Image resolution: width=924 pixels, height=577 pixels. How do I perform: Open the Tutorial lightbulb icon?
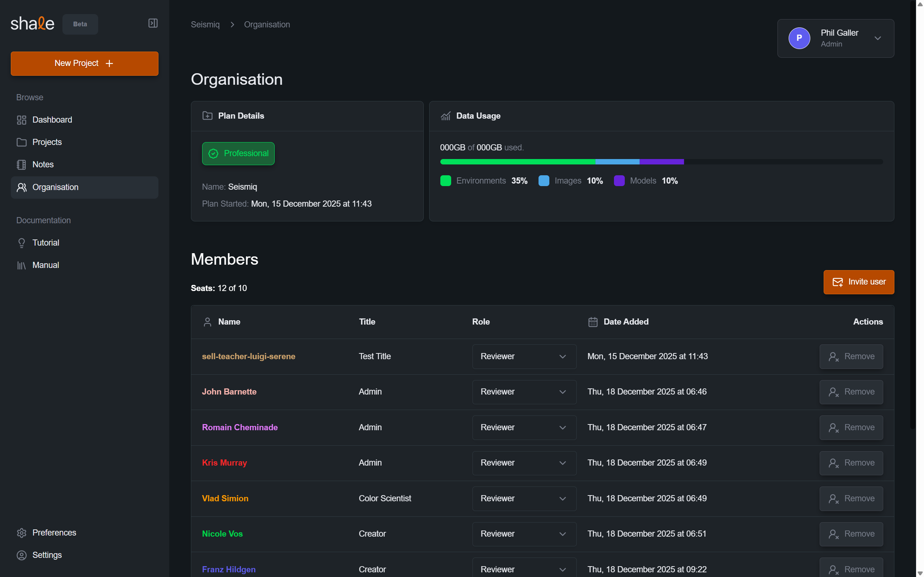tap(22, 243)
